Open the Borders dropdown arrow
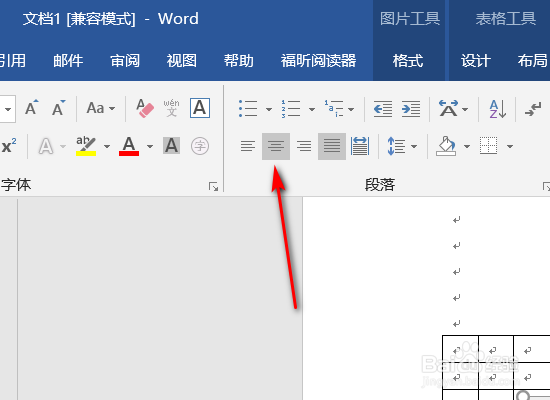 [510, 146]
